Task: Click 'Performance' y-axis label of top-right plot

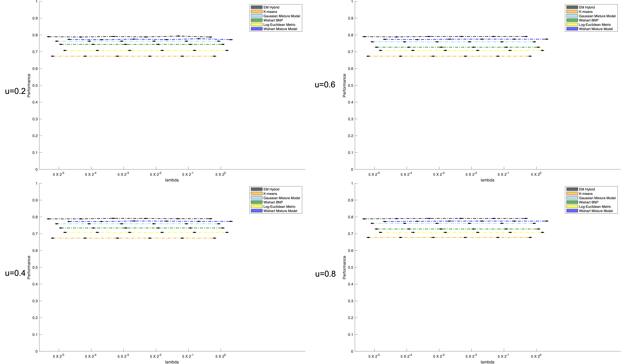Action: coord(344,85)
